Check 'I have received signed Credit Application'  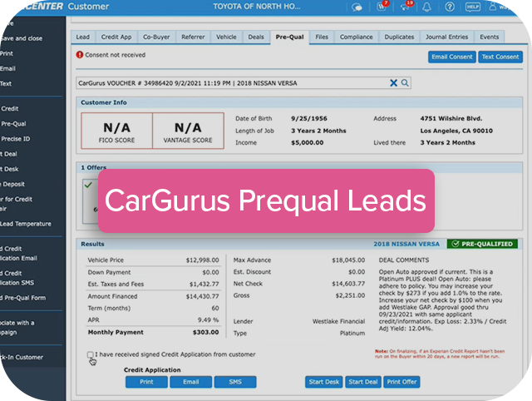[90, 354]
